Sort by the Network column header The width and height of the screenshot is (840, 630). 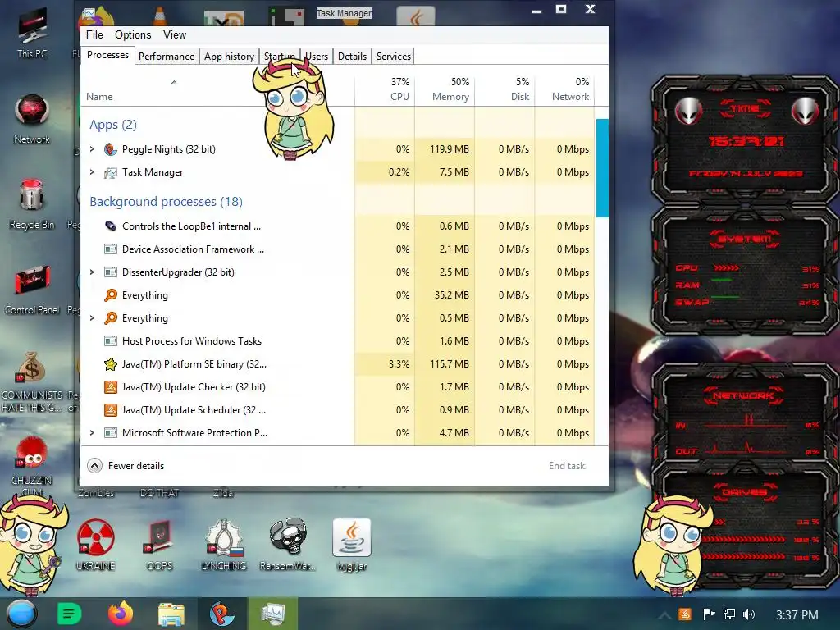[564, 89]
